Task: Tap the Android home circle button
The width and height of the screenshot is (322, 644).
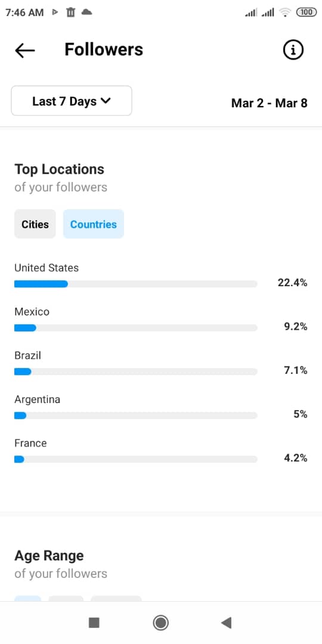Action: pos(160,623)
